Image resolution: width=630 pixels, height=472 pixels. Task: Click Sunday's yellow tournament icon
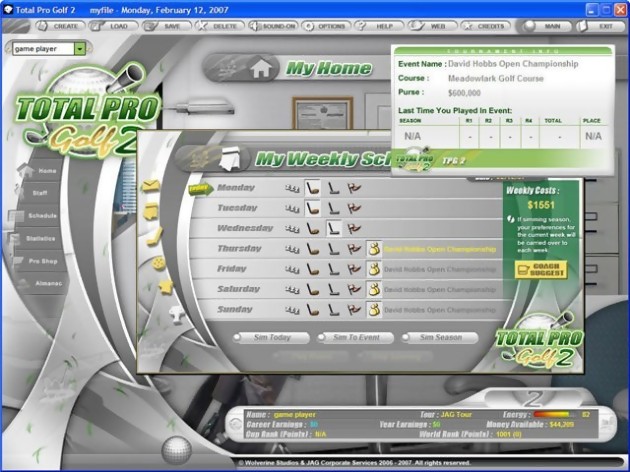[x=374, y=309]
